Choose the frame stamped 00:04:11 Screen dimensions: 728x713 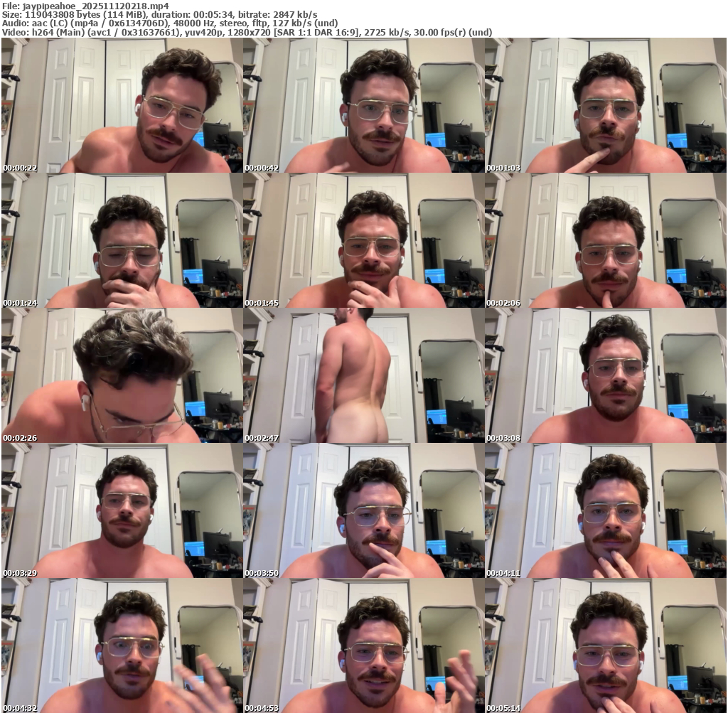pos(606,510)
